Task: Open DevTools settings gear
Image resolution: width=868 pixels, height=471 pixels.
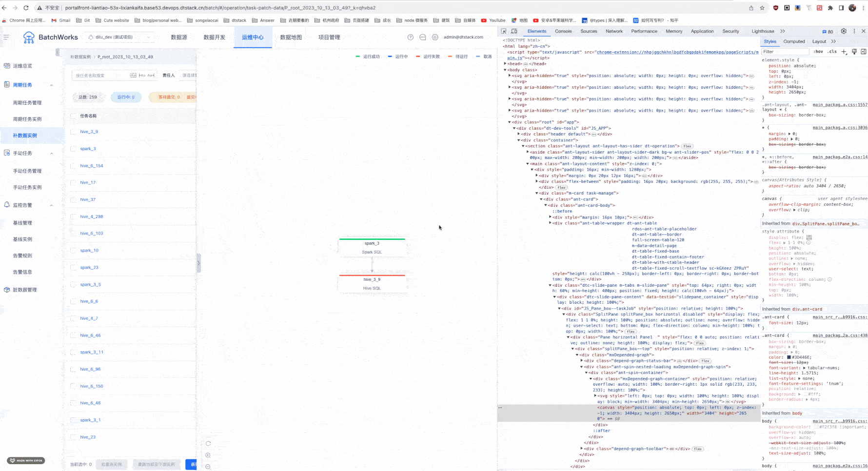Action: [x=844, y=31]
